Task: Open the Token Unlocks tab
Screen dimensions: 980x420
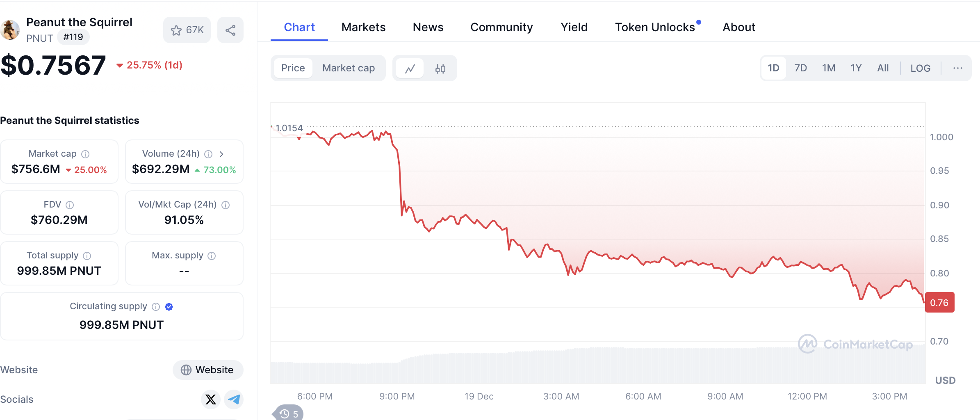Action: pyautogui.click(x=655, y=27)
